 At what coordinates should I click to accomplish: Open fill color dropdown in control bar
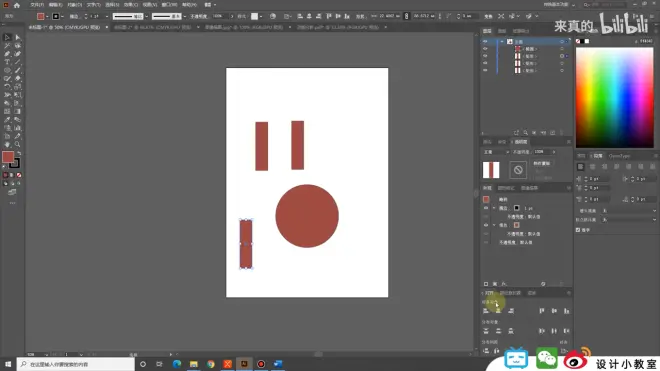47,16
